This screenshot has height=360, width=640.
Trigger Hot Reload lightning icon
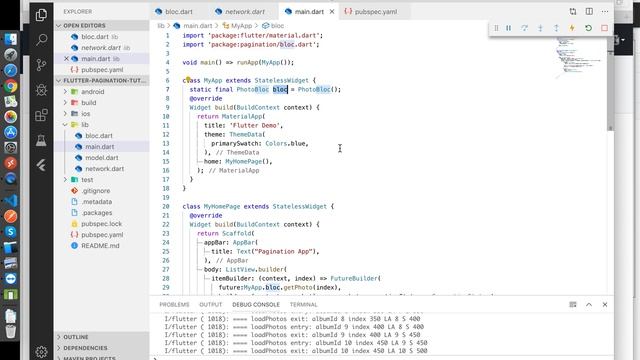click(x=572, y=28)
